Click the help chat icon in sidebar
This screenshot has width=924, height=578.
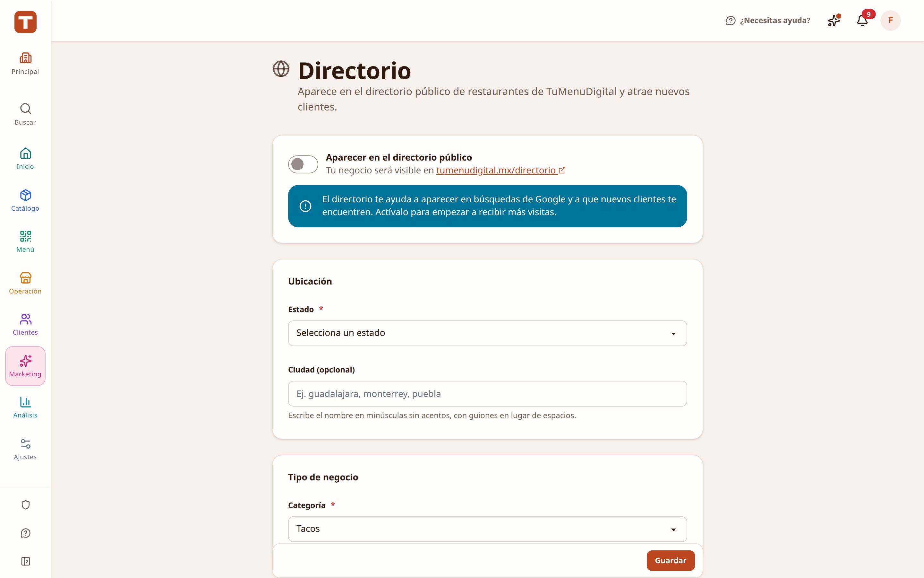26,533
